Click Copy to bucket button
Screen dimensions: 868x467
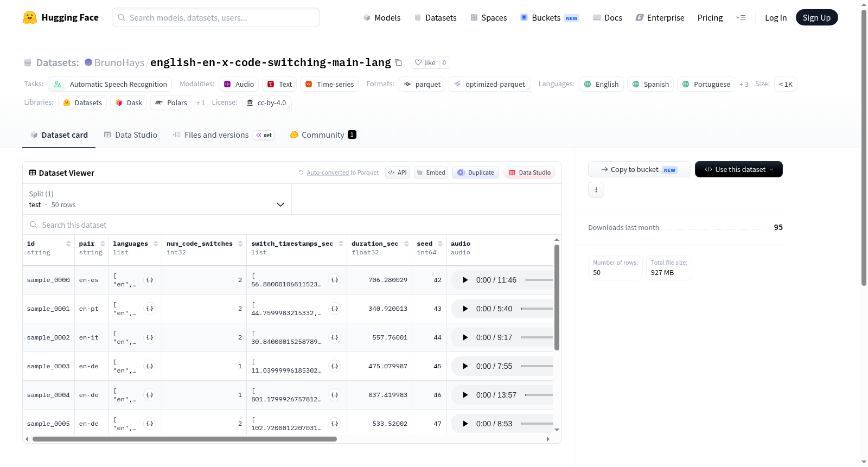tap(639, 169)
